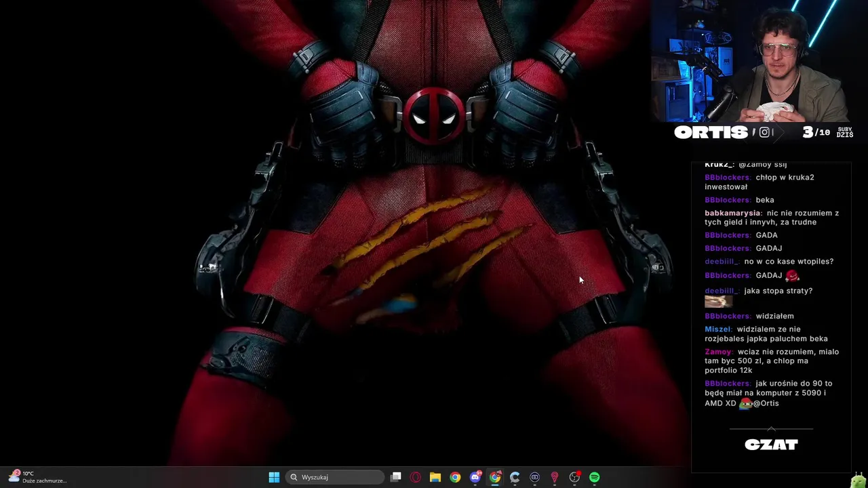868x488 pixels.
Task: Click the message 'jak urośnie do 90'
Action: coord(768,393)
